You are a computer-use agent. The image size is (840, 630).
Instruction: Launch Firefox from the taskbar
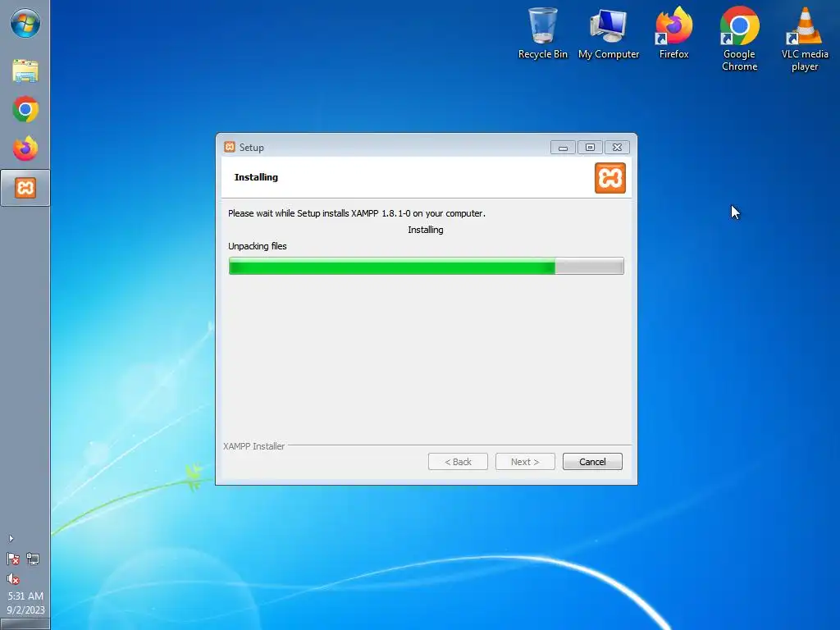click(25, 148)
